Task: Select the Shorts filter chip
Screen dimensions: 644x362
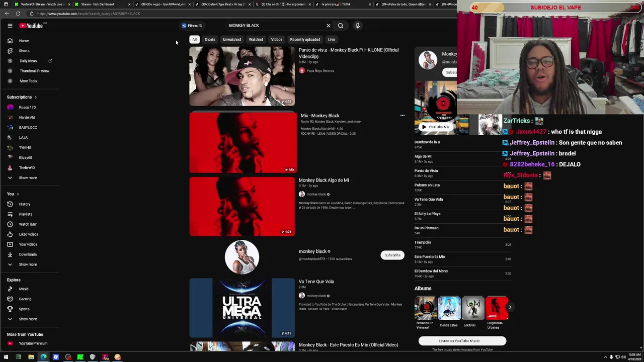Action: click(210, 39)
